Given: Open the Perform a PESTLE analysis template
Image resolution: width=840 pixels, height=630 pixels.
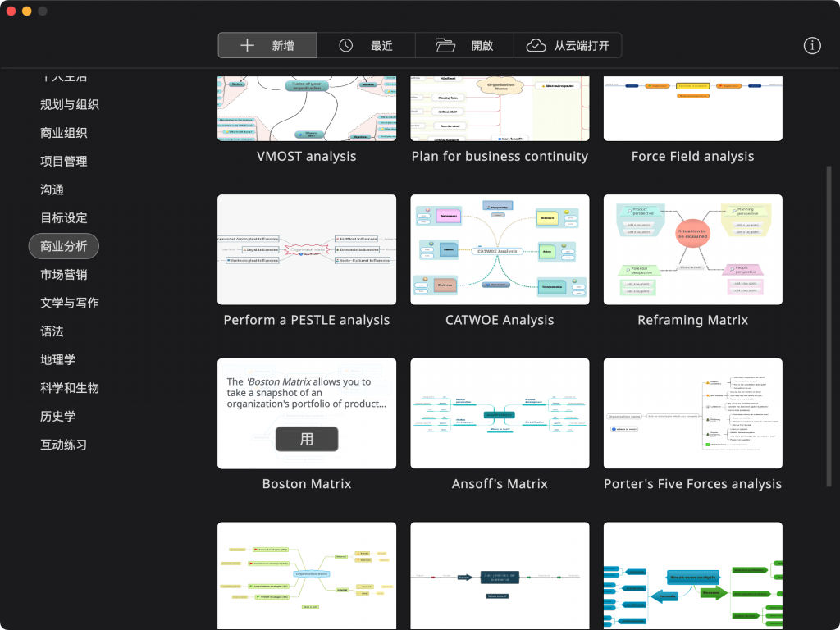Looking at the screenshot, I should tap(307, 249).
